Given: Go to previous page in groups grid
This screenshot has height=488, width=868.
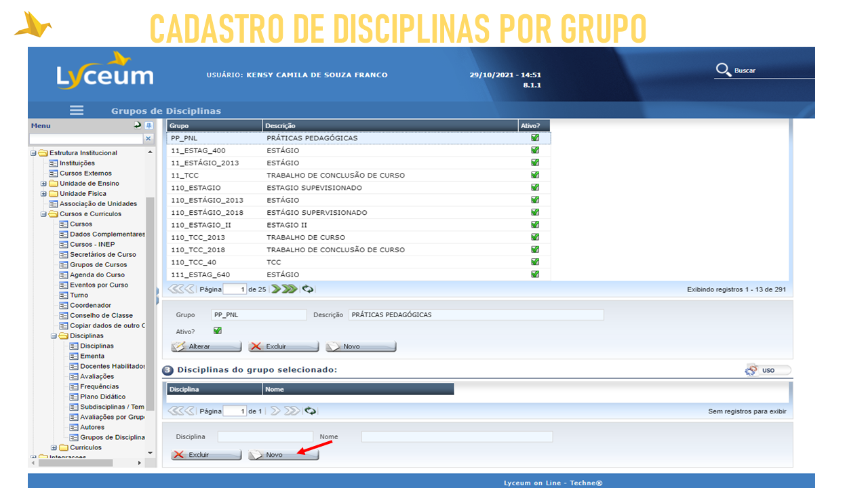Looking at the screenshot, I should 190,289.
